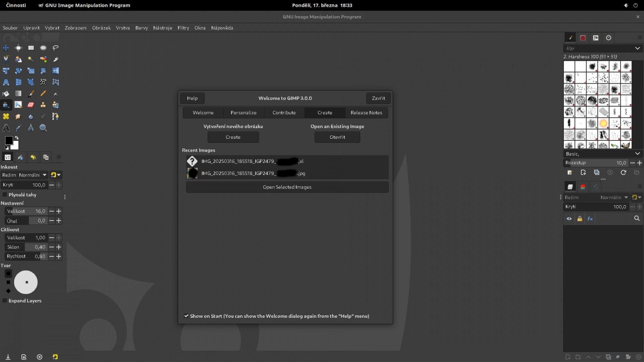
Task: Click the Otevřít button
Action: point(337,137)
